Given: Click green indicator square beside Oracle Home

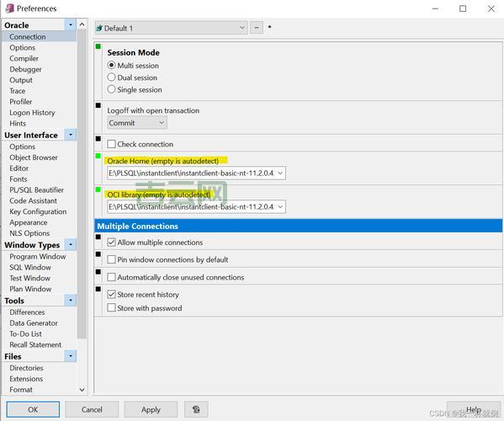Looking at the screenshot, I should coord(98,156).
